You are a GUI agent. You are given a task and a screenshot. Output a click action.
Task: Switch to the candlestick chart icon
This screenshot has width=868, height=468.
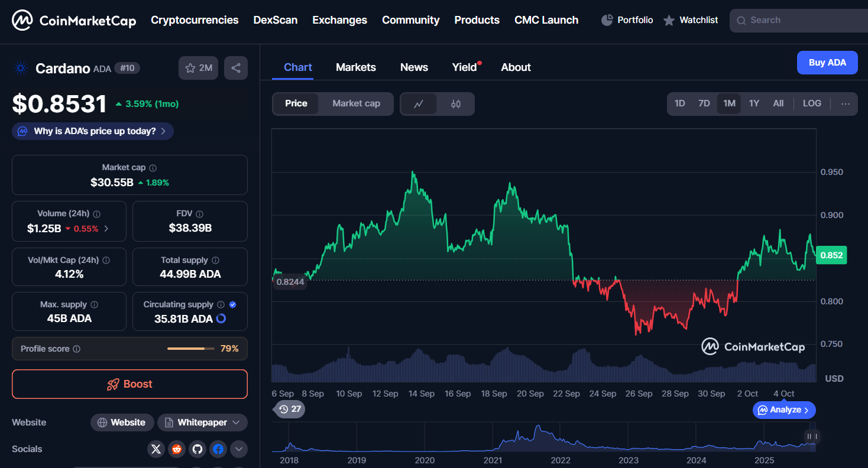(x=455, y=104)
